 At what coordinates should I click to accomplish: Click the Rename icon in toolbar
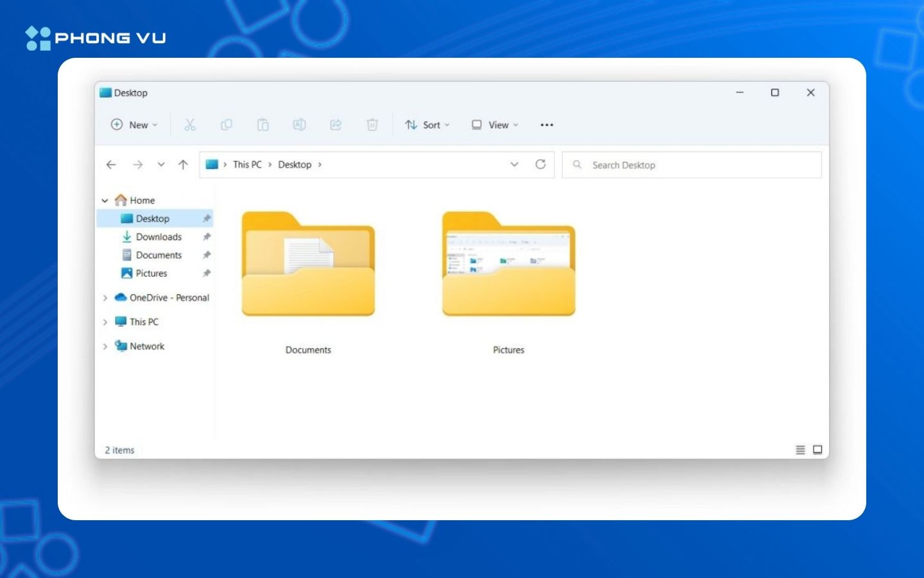[299, 125]
